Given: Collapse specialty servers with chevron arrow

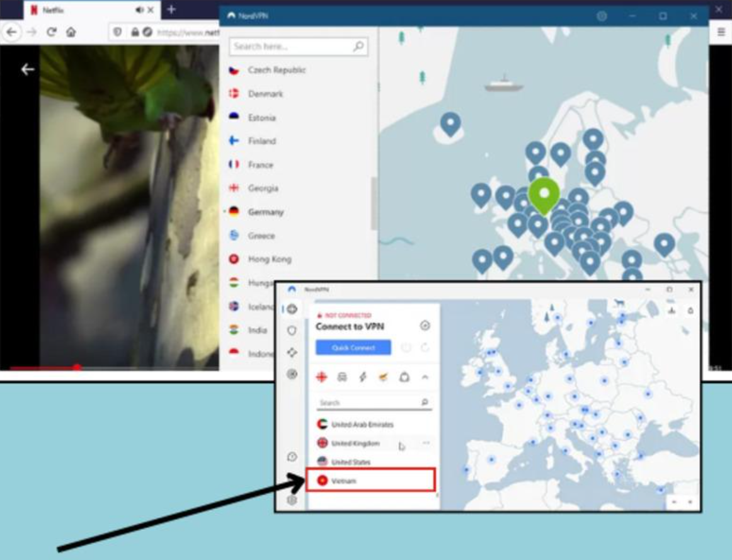Looking at the screenshot, I should pos(425,377).
